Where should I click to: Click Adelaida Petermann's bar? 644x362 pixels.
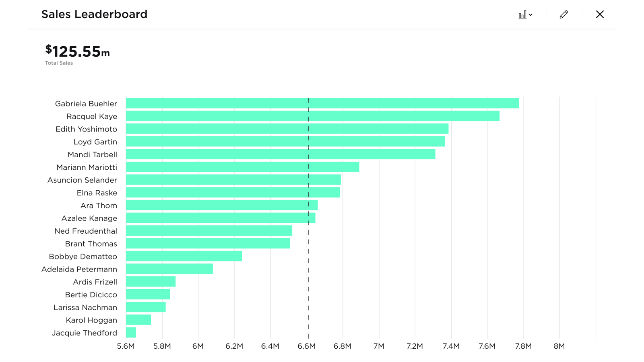point(169,269)
